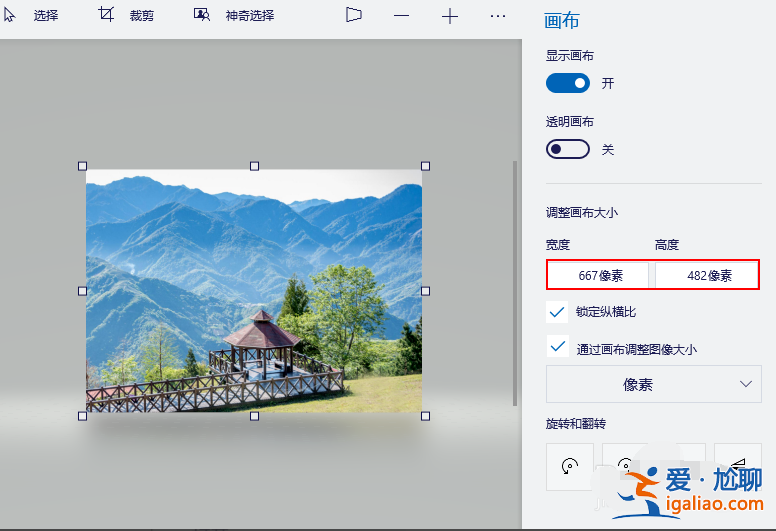This screenshot has height=531, width=776.
Task: Click the 调整画布大小 heading
Action: 582,213
